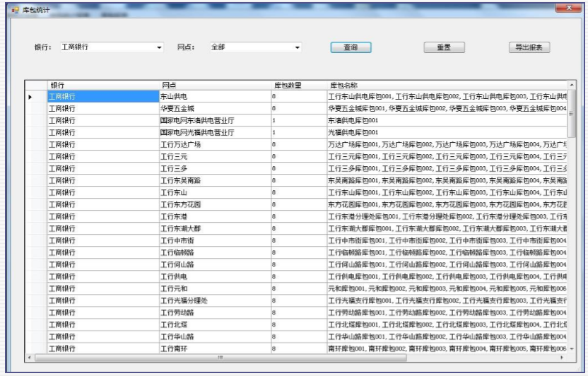The width and height of the screenshot is (588, 376).
Task: Select the 工行何山路 cell
Action: coord(216,264)
